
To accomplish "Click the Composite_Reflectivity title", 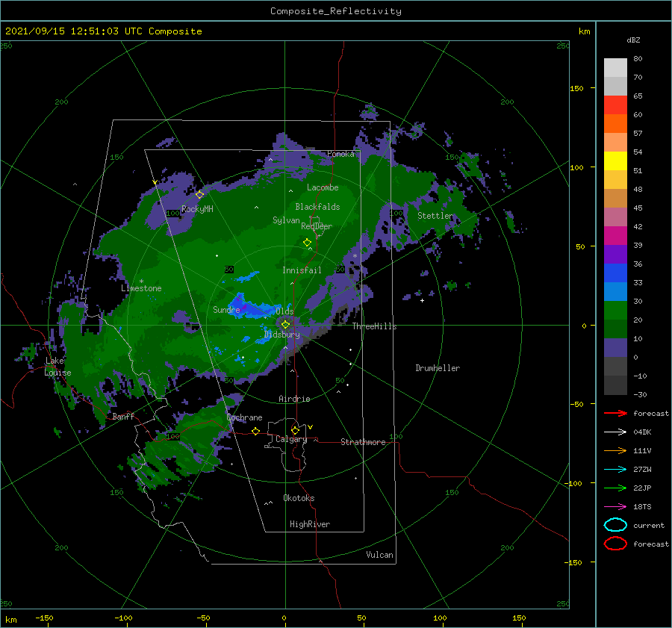I will (336, 11).
